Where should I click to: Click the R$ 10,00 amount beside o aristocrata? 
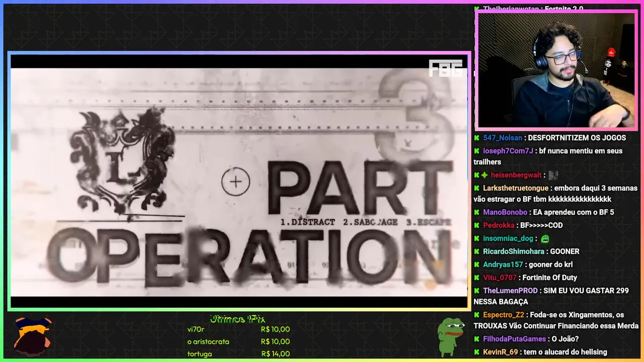275,341
